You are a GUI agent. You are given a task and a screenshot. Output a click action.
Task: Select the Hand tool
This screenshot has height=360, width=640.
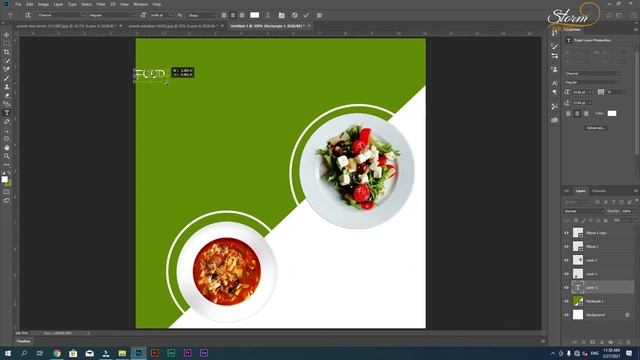point(7,147)
